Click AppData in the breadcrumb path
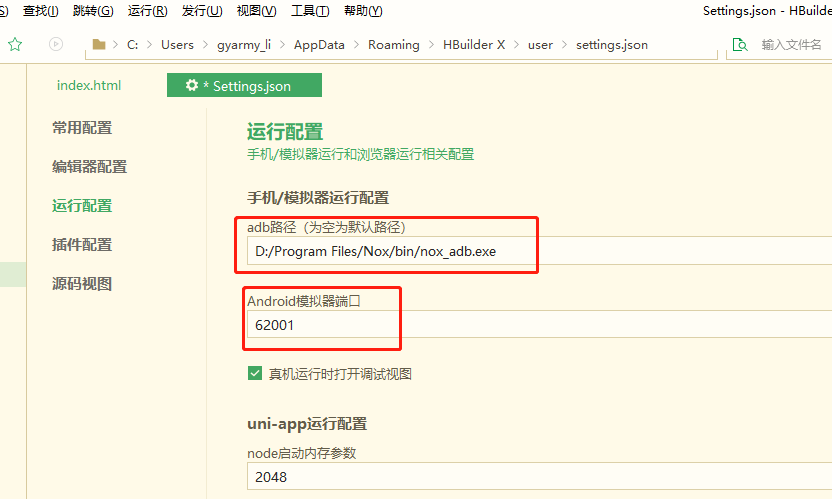 [x=319, y=45]
